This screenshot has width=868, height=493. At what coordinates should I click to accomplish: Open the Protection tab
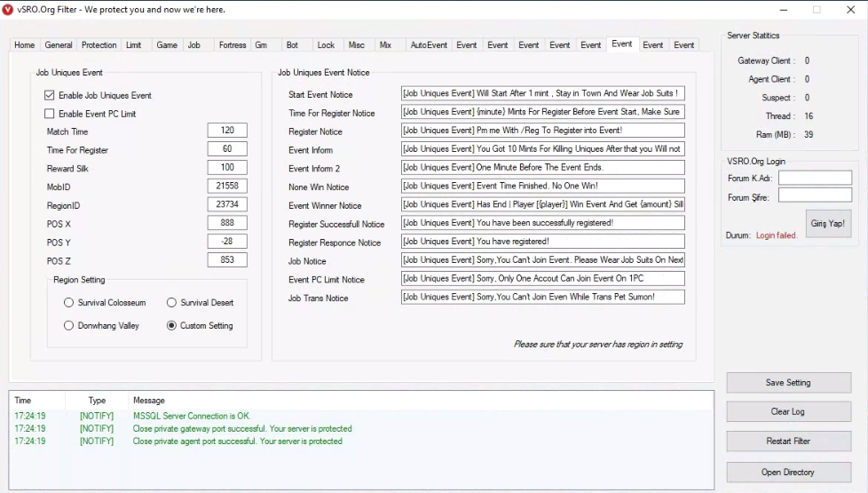[x=99, y=45]
